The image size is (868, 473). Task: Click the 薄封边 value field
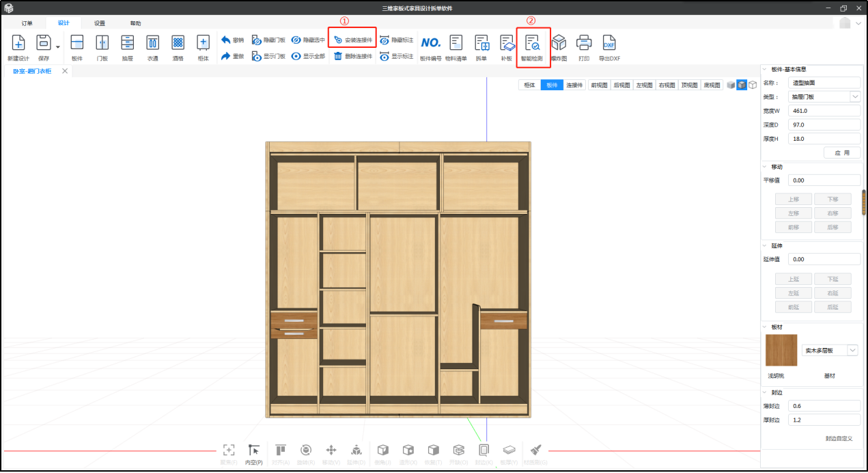(x=824, y=406)
